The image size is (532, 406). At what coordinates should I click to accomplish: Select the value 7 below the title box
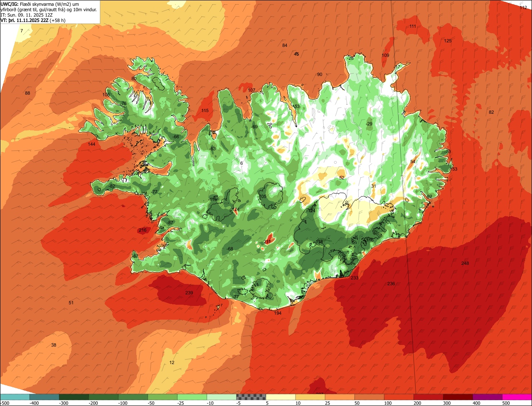[22, 31]
